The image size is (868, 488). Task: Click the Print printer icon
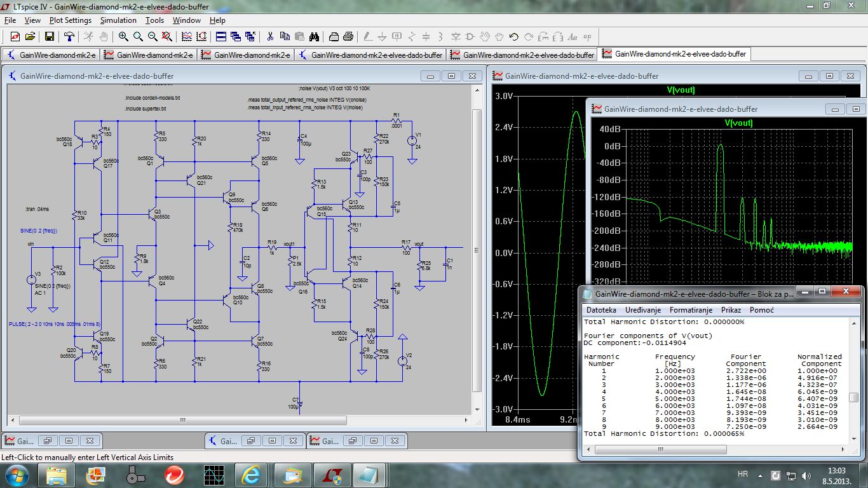[348, 37]
